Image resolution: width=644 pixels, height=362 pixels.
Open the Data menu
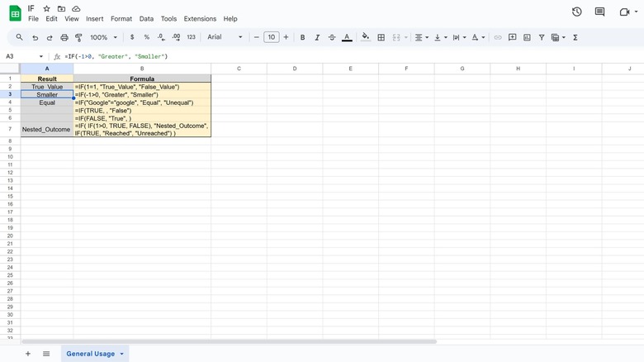click(146, 19)
